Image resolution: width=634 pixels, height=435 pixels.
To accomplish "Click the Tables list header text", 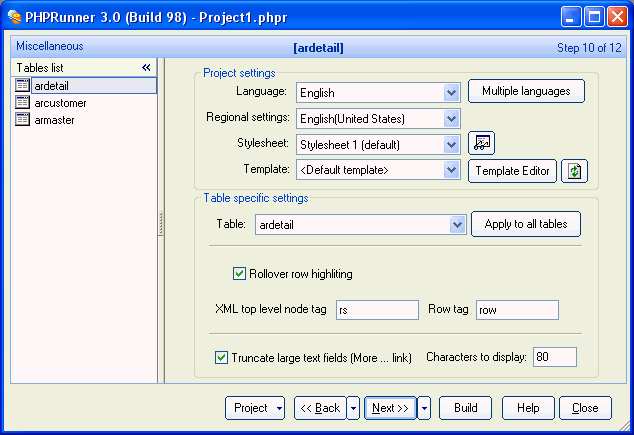I will 40,68.
